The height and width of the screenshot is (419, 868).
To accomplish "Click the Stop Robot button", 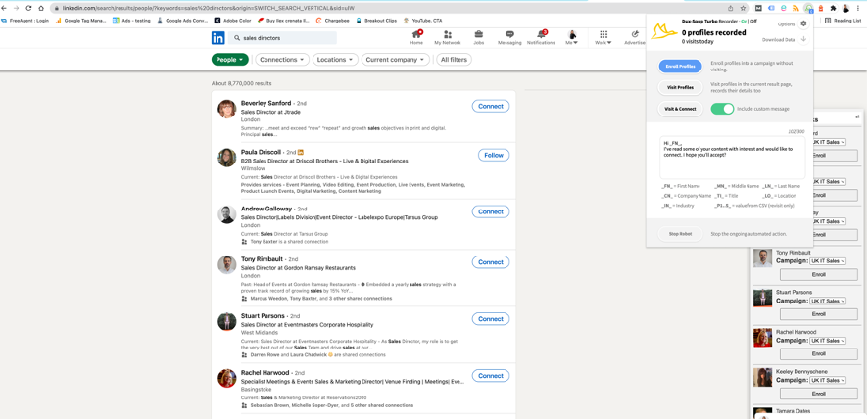I will (680, 234).
